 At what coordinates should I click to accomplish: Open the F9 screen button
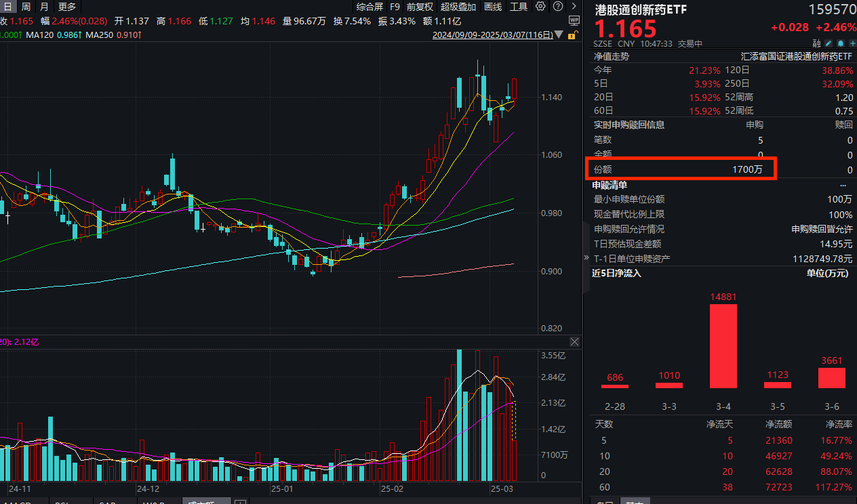point(395,7)
